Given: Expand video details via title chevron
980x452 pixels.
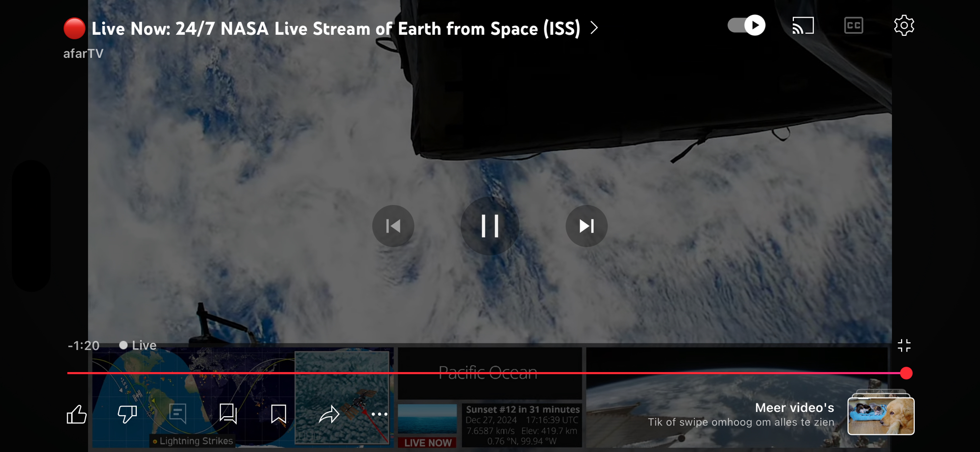Looking at the screenshot, I should 594,28.
